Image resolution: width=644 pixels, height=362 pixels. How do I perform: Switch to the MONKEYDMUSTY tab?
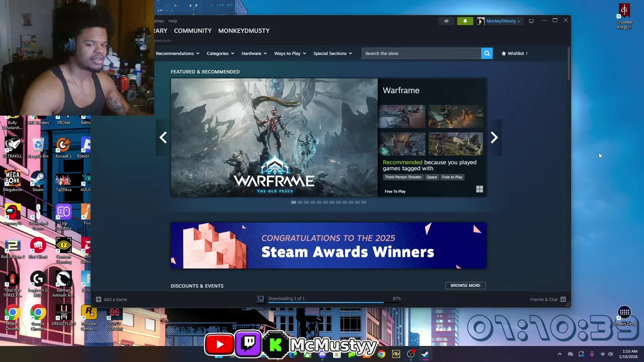(x=244, y=31)
